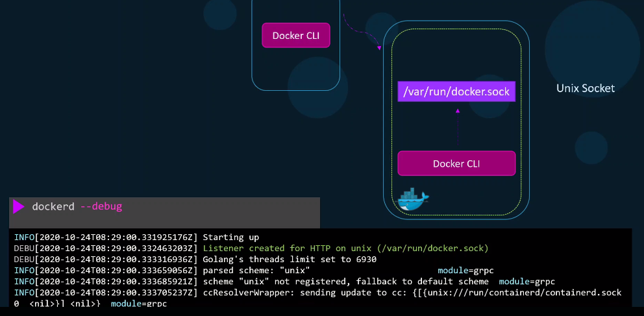The width and height of the screenshot is (644, 316).
Task: Click the 'Starting up' log message
Action: tap(231, 237)
